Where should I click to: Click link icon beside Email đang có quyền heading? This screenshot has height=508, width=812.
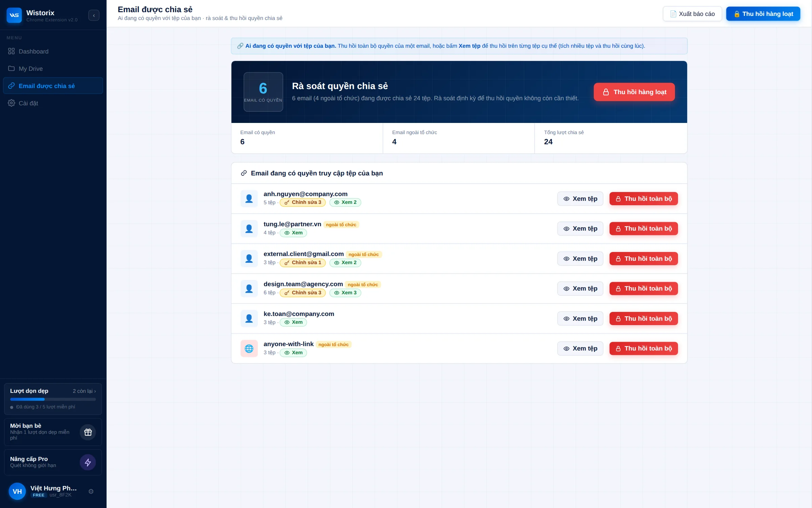pyautogui.click(x=244, y=173)
